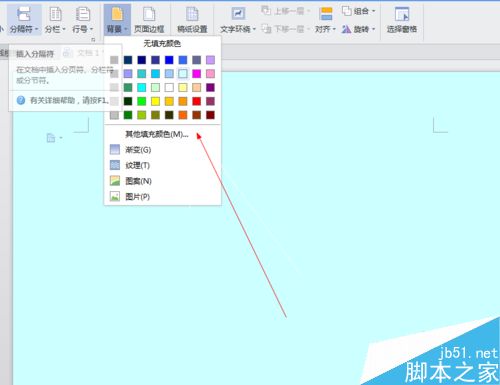Screen dimensions: 500x385
Task: Pick the pink color swatch
Action: pyautogui.click(x=210, y=74)
